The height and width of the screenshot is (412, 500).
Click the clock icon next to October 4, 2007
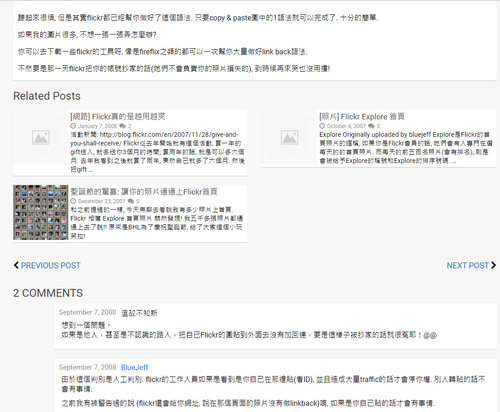[322, 126]
